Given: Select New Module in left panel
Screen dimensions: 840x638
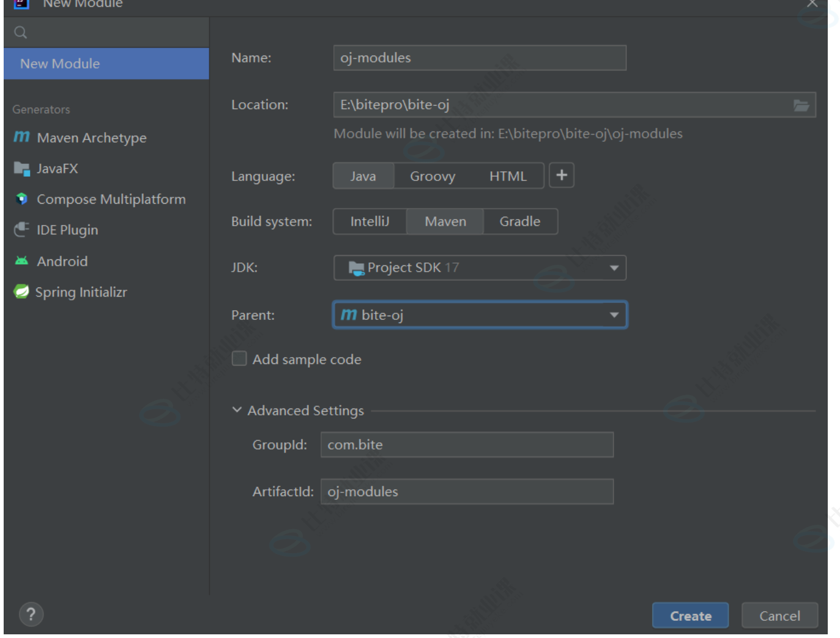Looking at the screenshot, I should click(x=106, y=64).
